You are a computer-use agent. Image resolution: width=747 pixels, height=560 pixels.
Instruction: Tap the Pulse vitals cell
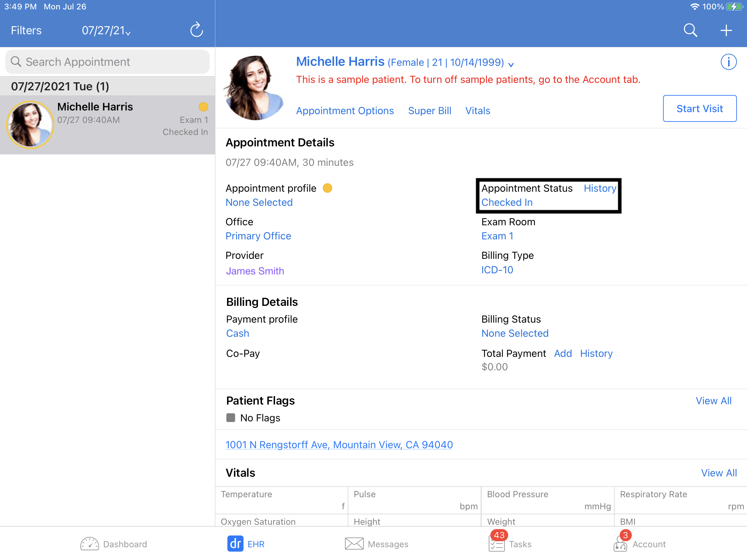click(x=414, y=500)
